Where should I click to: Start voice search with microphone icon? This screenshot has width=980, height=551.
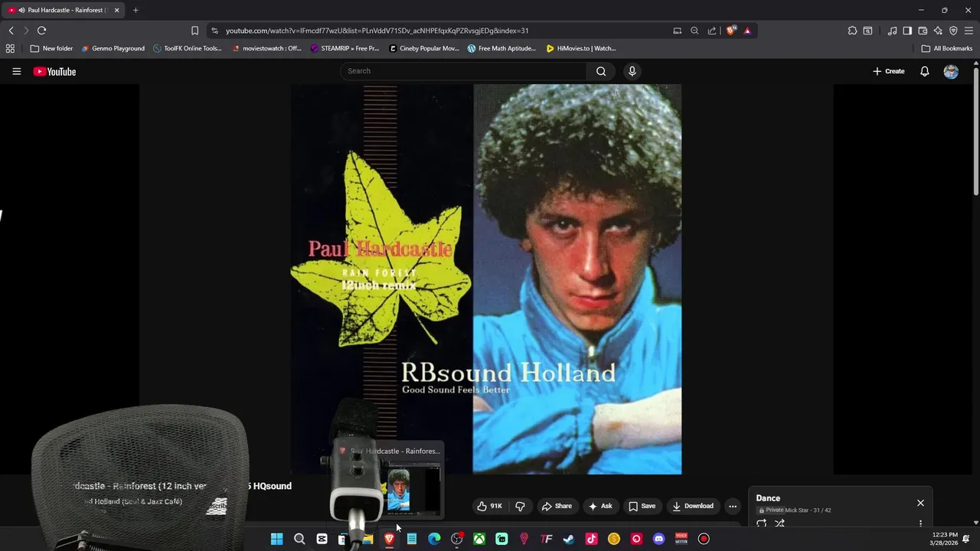point(632,71)
